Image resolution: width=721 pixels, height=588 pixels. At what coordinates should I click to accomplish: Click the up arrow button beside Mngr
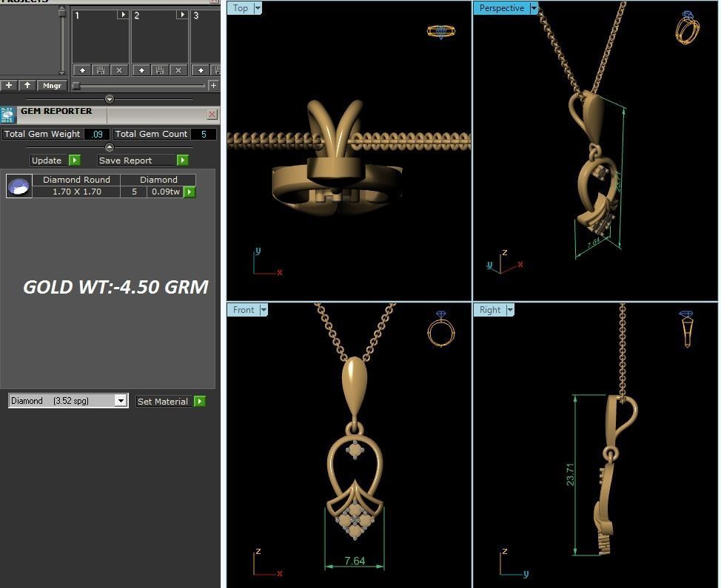tap(27, 86)
